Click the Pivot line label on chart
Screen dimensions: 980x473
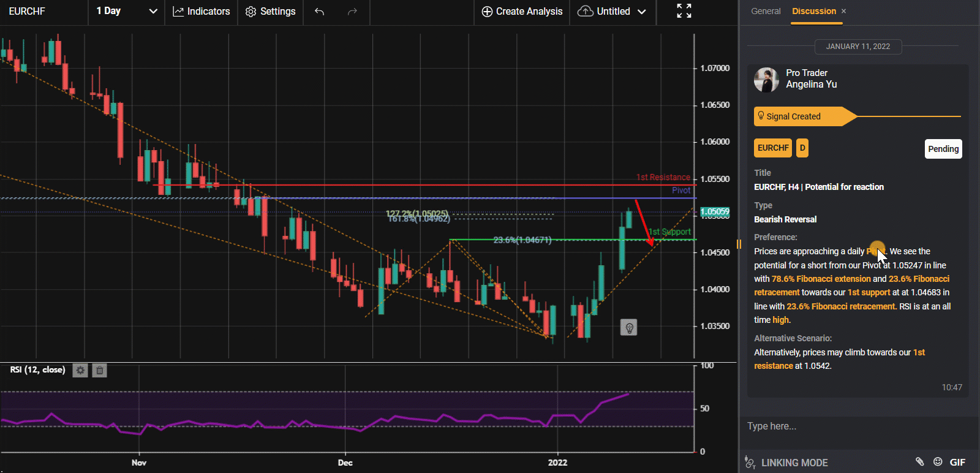(x=680, y=191)
